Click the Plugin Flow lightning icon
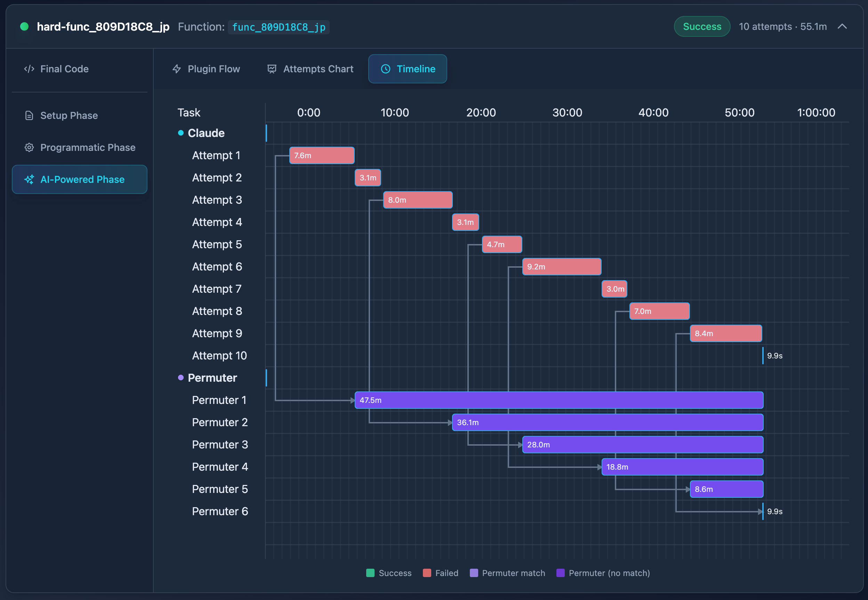The height and width of the screenshot is (600, 868). pos(177,69)
